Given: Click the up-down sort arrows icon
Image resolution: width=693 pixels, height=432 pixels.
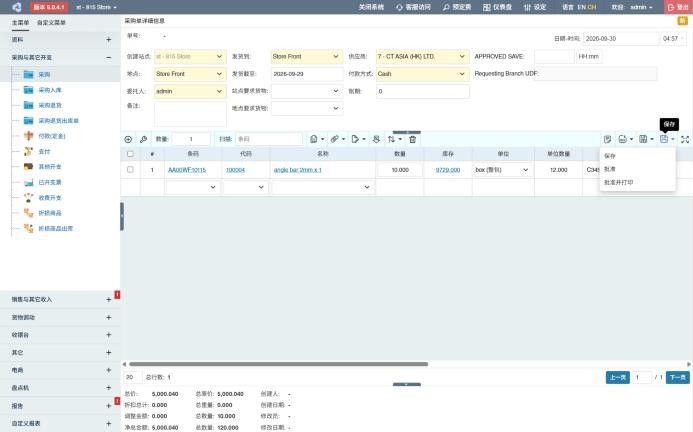Looking at the screenshot, I should click(x=392, y=139).
